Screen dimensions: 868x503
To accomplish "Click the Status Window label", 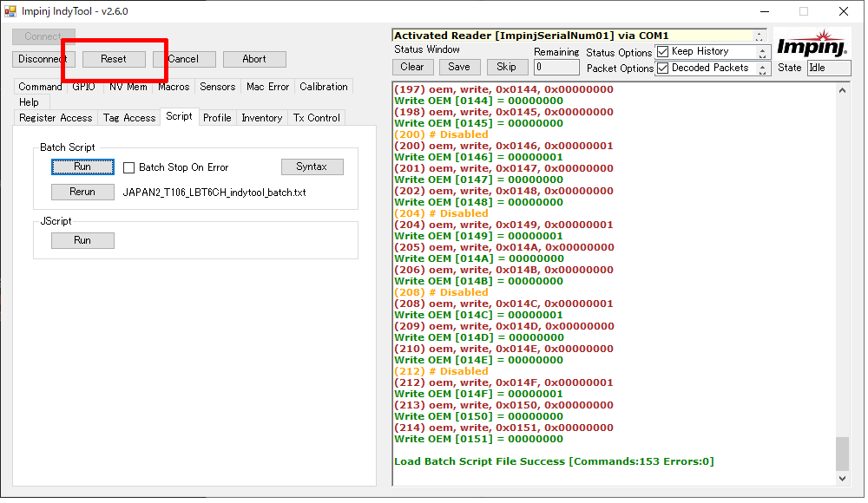I will [427, 49].
